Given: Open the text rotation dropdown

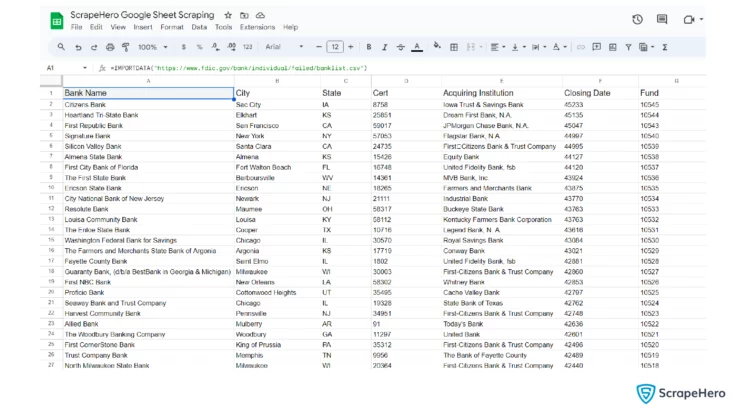Looking at the screenshot, I should 560,47.
